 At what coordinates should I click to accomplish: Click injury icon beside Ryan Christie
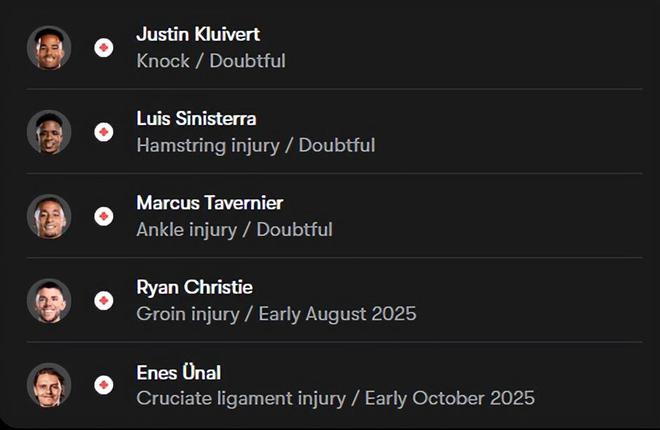104,300
